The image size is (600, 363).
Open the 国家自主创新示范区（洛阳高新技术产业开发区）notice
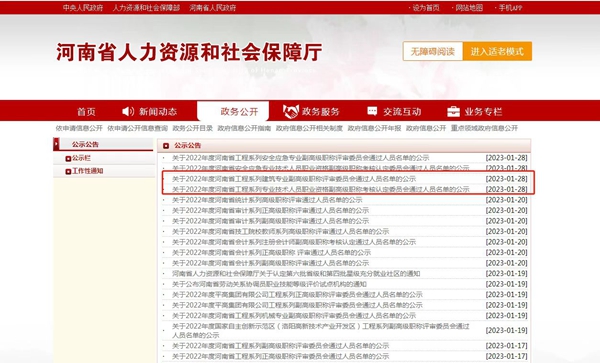click(x=320, y=330)
